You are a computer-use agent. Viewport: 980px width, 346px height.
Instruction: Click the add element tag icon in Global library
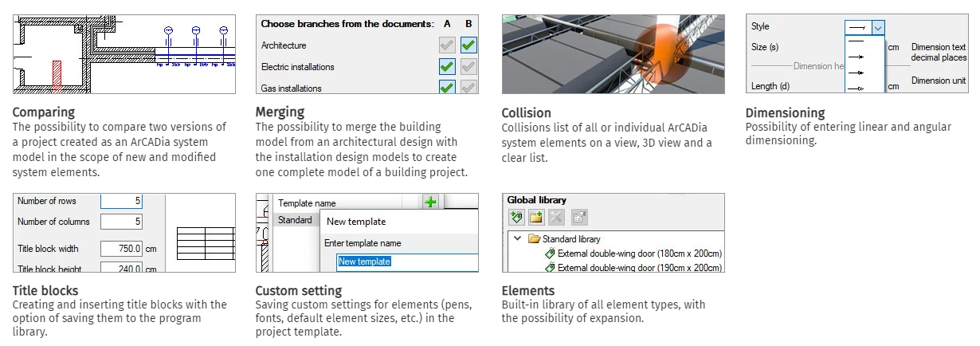[516, 217]
